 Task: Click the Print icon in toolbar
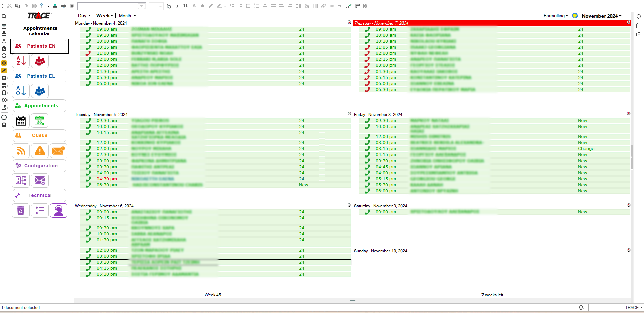click(63, 6)
